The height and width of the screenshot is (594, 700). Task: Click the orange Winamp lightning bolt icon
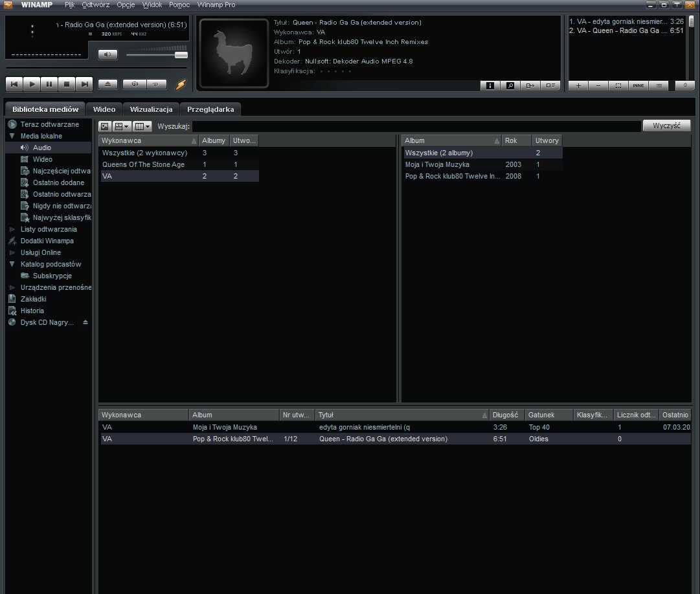pyautogui.click(x=181, y=84)
